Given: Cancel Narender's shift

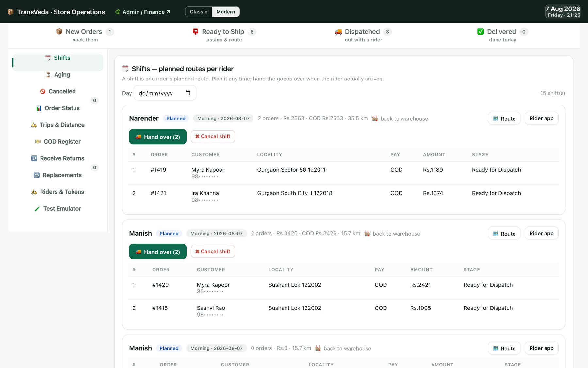Looking at the screenshot, I should 213,136.
